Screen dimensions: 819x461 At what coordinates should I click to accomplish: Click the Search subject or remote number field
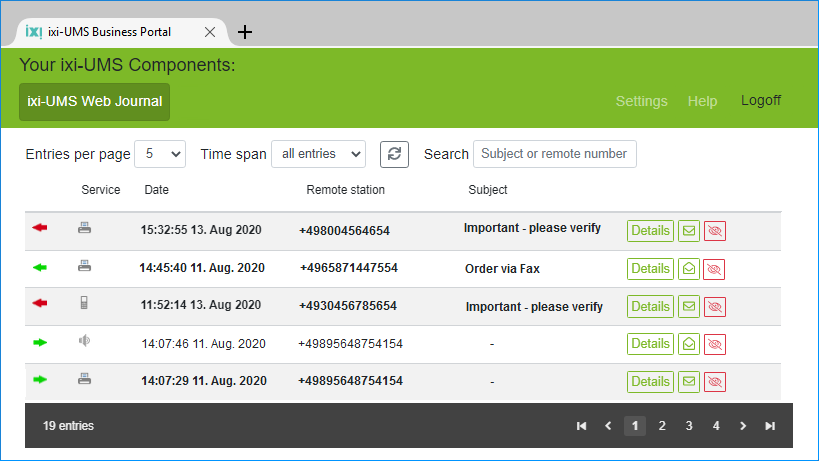click(x=554, y=154)
